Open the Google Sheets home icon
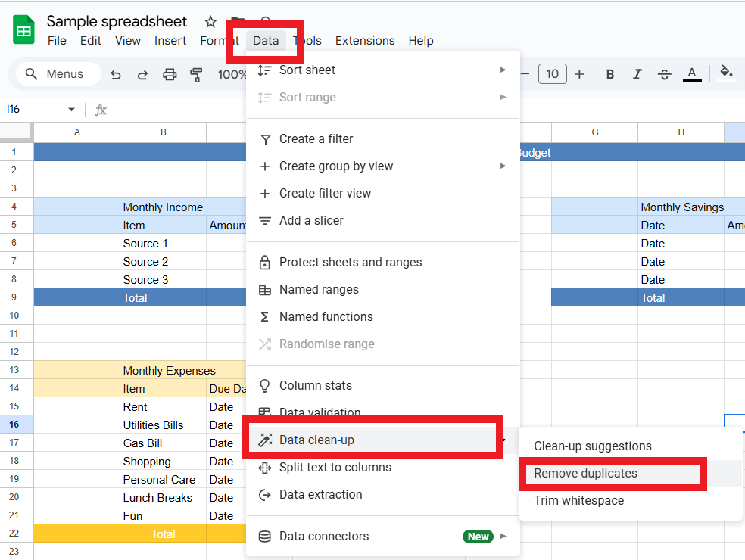 pos(24,30)
